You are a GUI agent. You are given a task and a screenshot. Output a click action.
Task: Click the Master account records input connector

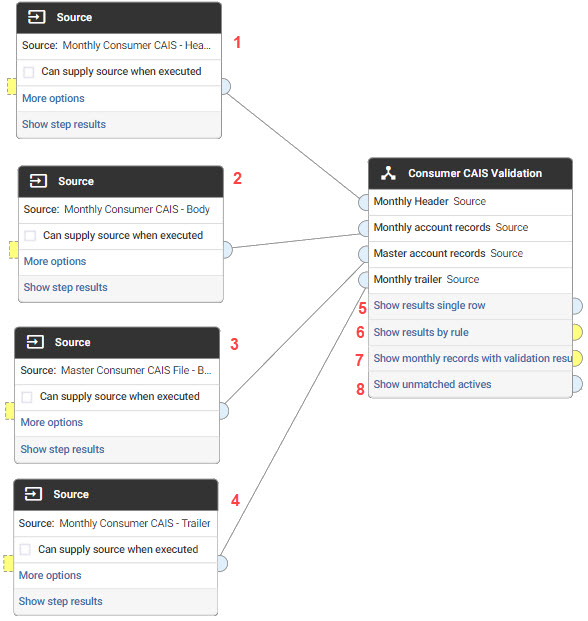tap(364, 254)
